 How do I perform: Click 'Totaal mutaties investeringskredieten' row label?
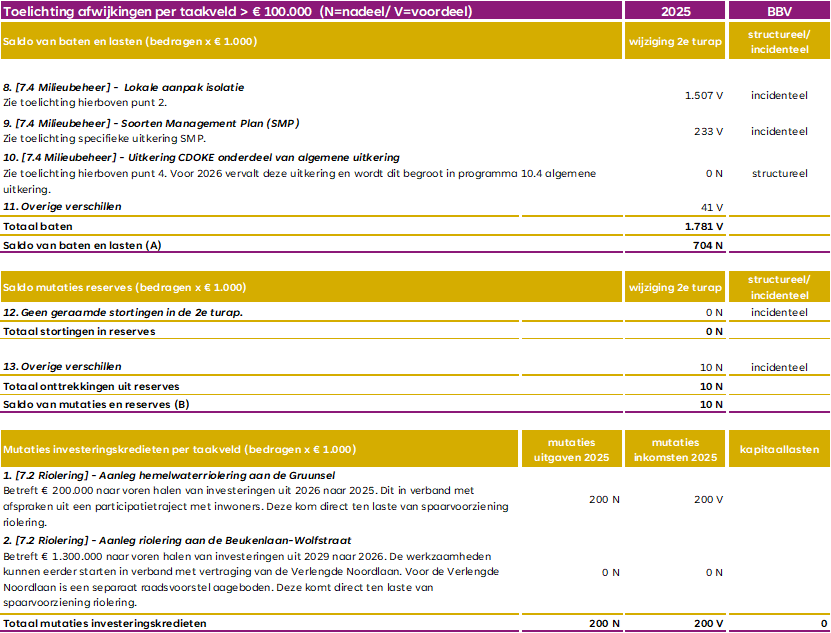[104, 622]
